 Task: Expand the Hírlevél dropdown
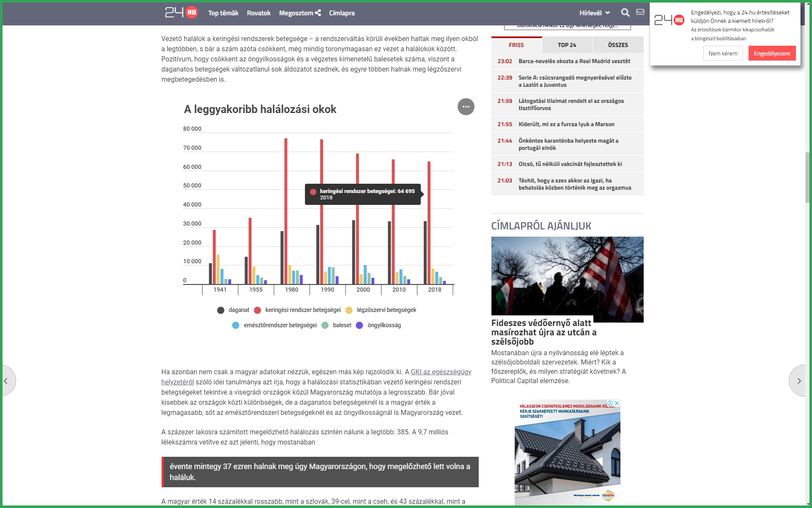click(x=594, y=13)
